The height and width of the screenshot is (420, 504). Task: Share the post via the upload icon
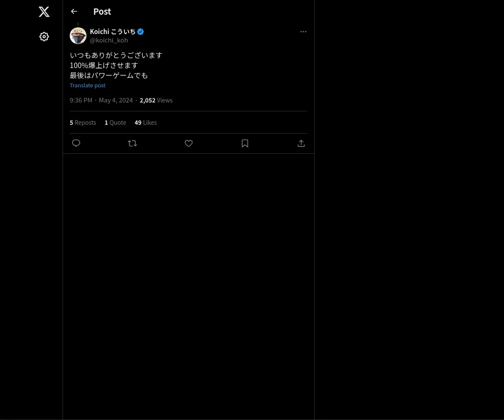tap(301, 143)
